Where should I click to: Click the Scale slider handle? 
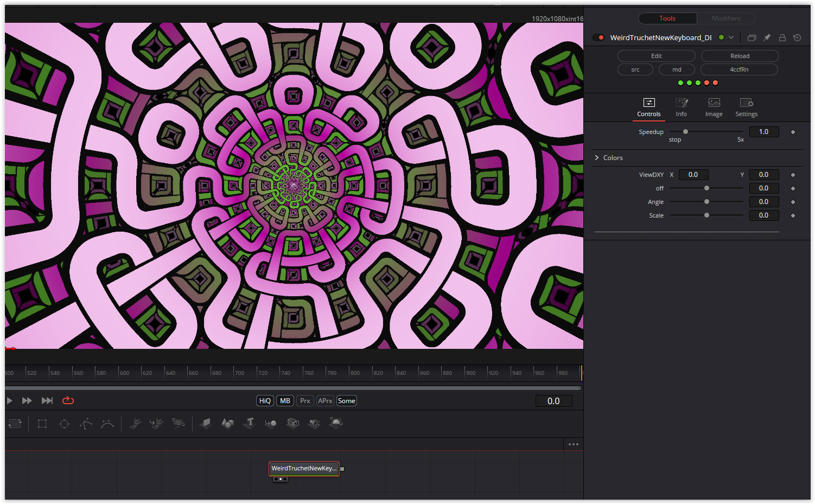pos(706,215)
